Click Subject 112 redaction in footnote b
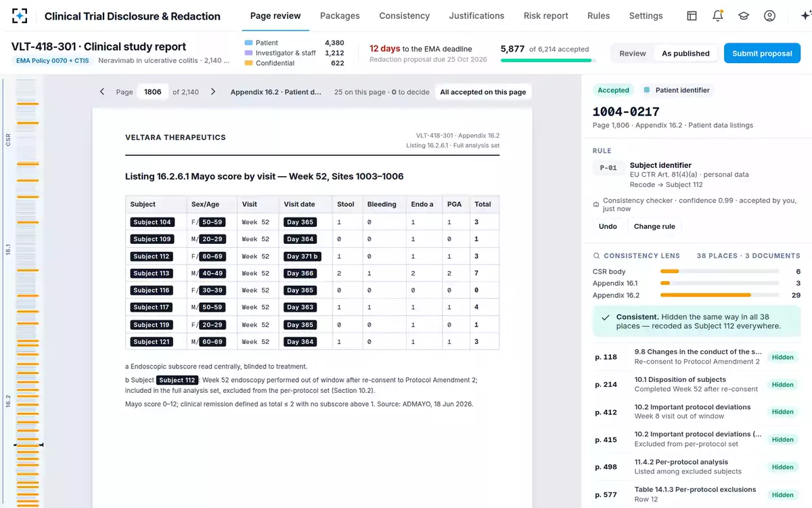Viewport: 812px width, 508px height. 177,380
